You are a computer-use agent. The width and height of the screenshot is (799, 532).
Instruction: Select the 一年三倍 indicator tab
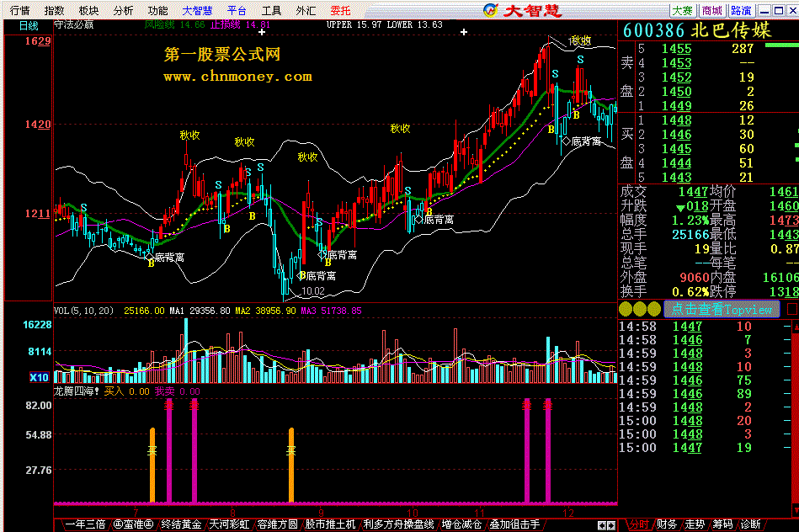pyautogui.click(x=85, y=524)
